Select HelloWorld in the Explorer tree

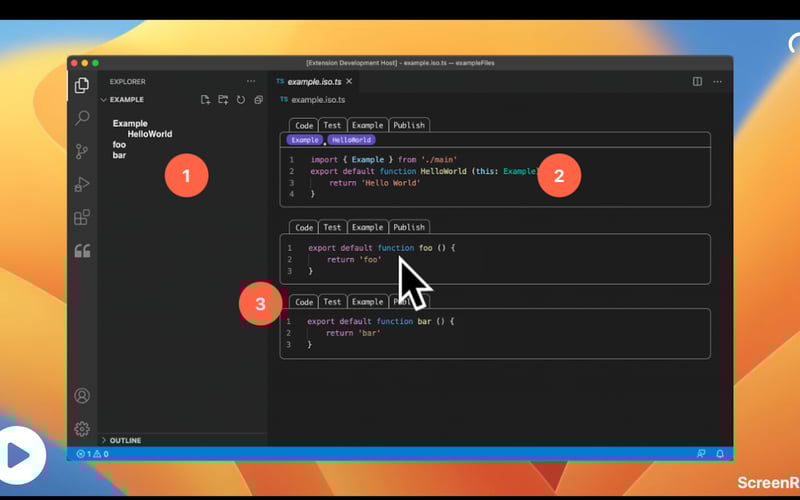149,134
